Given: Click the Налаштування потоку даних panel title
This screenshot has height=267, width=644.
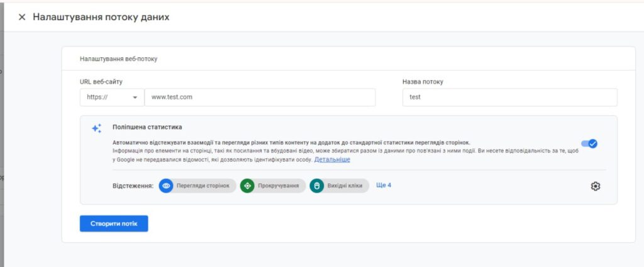Looking at the screenshot, I should tap(101, 17).
